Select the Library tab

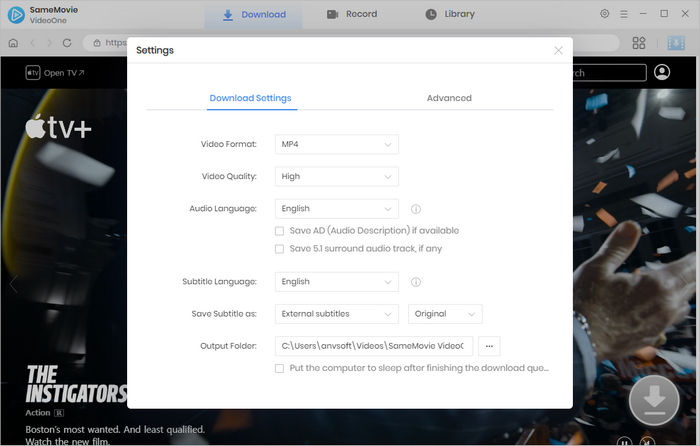450,14
